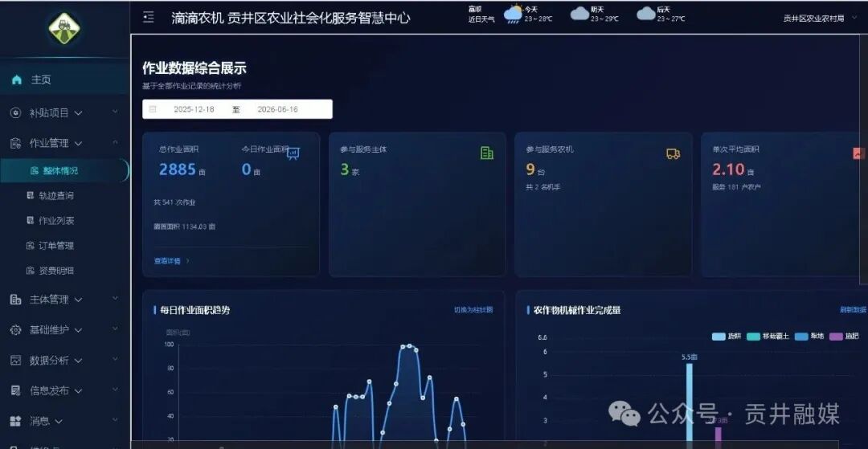Click the building icon beside 主体管理

pos(16,300)
